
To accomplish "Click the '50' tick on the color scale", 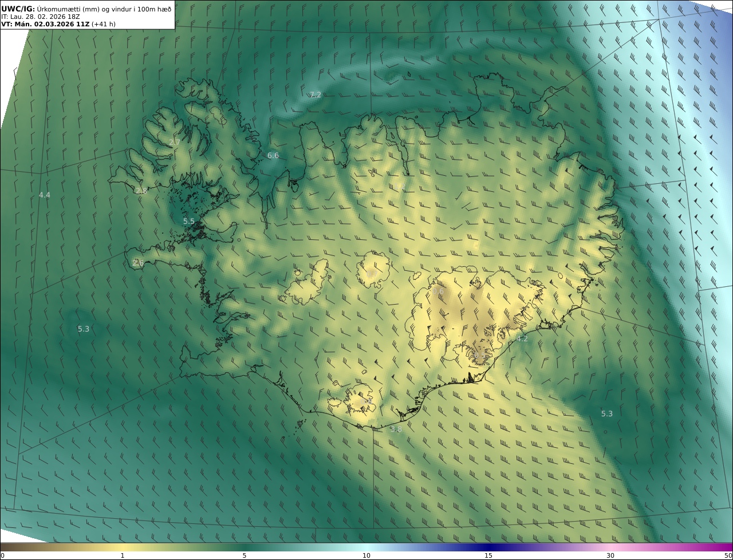I will (728, 555).
